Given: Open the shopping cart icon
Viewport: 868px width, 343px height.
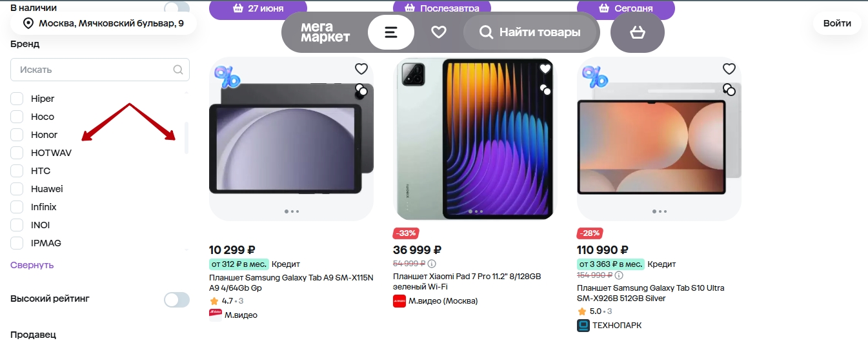Looking at the screenshot, I should 637,32.
